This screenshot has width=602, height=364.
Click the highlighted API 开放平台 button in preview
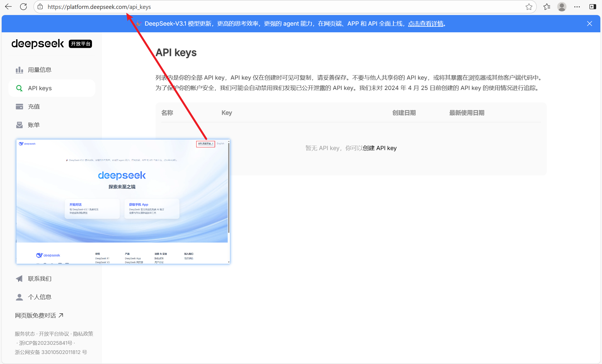click(205, 144)
